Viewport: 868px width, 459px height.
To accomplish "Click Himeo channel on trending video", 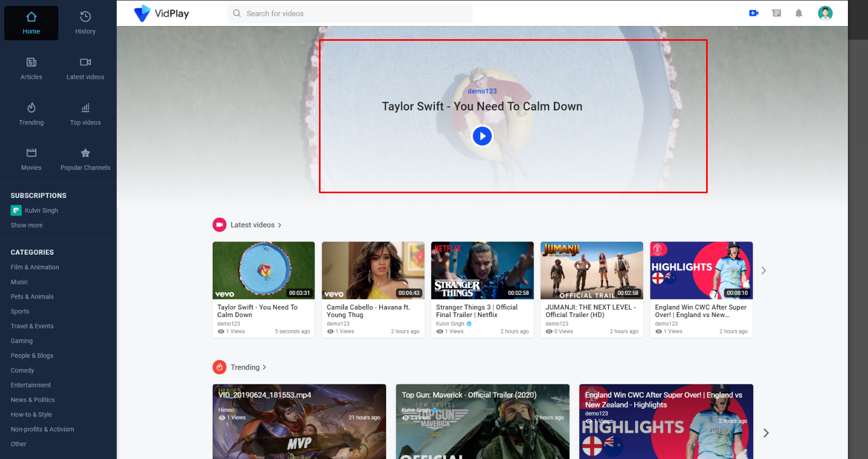I will pyautogui.click(x=226, y=410).
